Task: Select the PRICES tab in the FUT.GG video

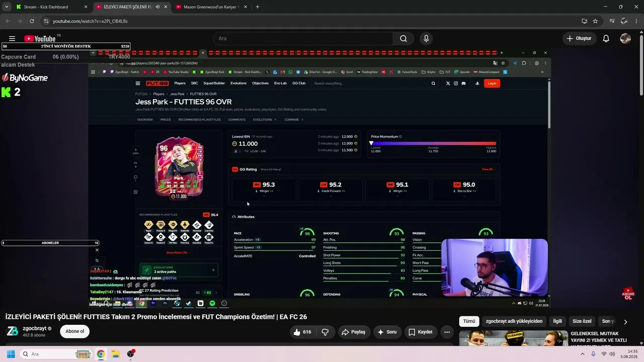Action: click(166, 120)
